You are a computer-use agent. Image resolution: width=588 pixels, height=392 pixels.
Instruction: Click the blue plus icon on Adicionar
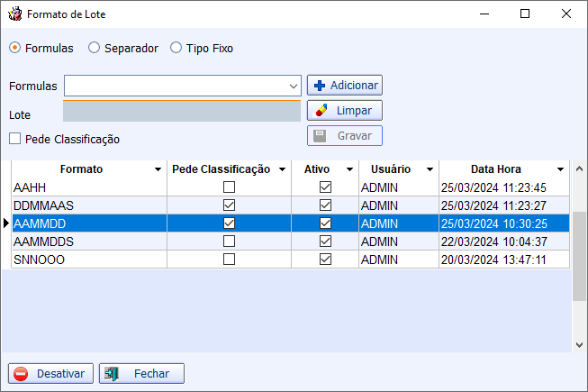pos(319,86)
